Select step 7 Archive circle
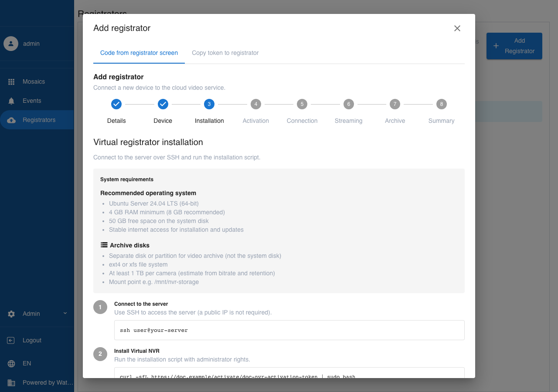558x392 pixels. click(395, 104)
